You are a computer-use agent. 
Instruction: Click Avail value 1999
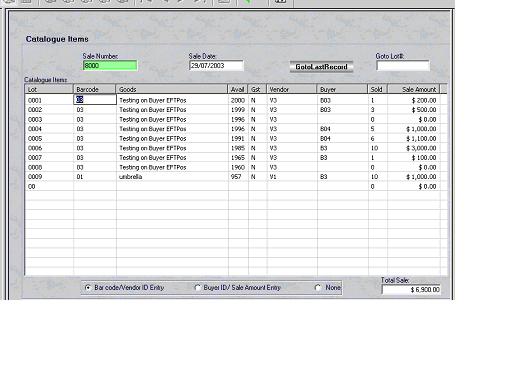coord(238,110)
